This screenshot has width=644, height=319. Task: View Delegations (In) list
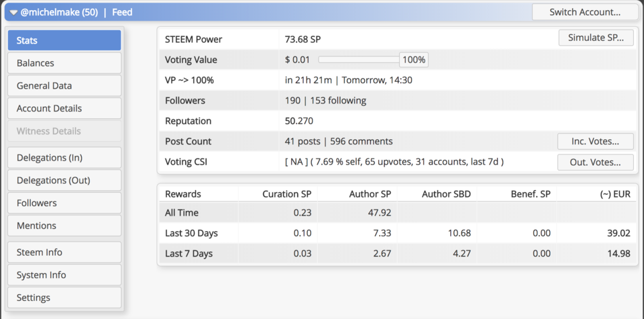pyautogui.click(x=64, y=157)
